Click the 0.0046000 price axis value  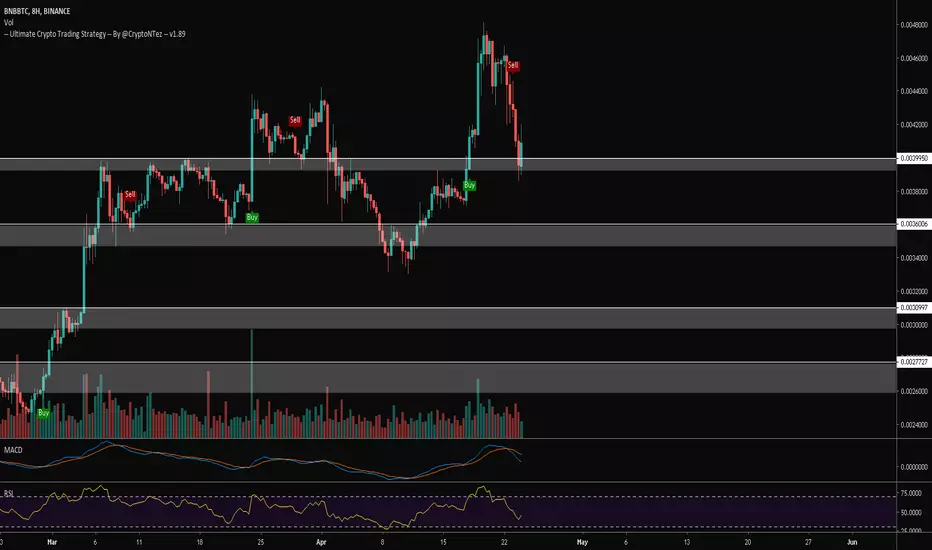pyautogui.click(x=914, y=58)
